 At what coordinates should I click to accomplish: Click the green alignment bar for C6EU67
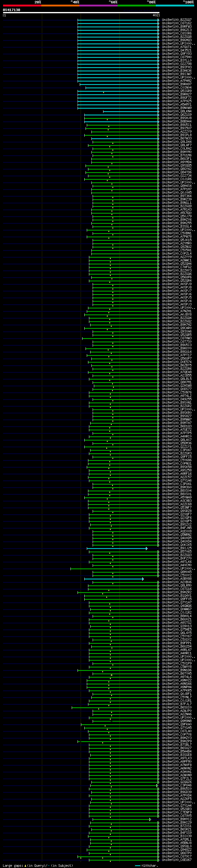click(124, 860)
